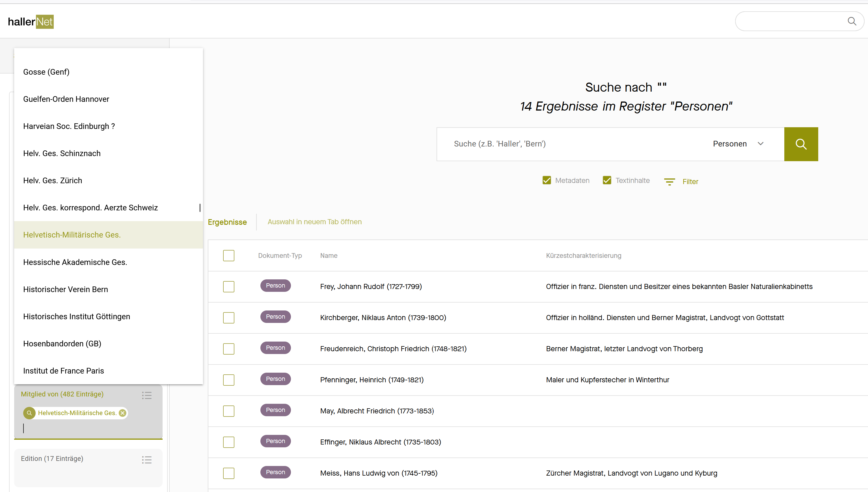Select the row checkbox for Effinger, Niklaus Albrecht
Viewport: 868px width, 492px height.
[x=229, y=442]
